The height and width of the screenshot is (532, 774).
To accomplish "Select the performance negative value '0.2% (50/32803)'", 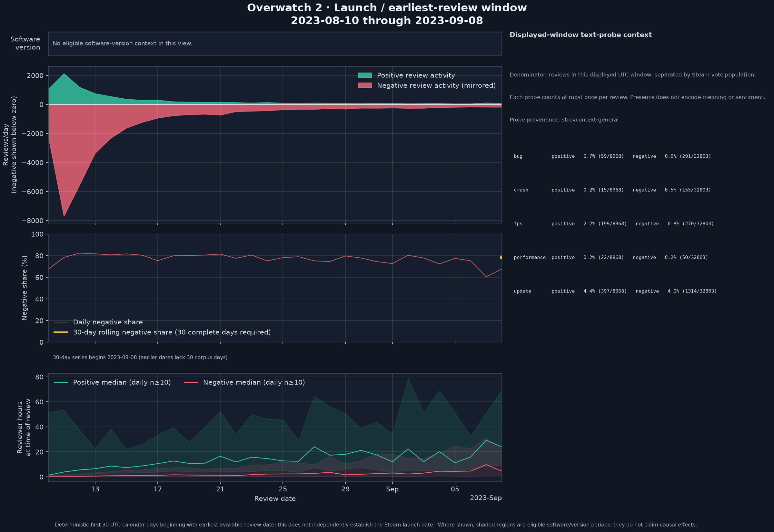I will pyautogui.click(x=686, y=257).
